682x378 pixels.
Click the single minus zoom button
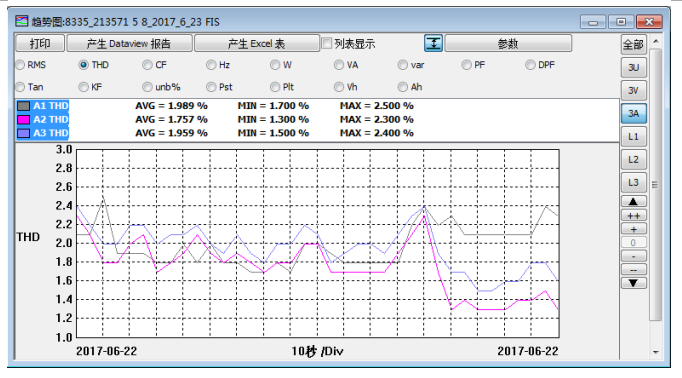click(633, 256)
